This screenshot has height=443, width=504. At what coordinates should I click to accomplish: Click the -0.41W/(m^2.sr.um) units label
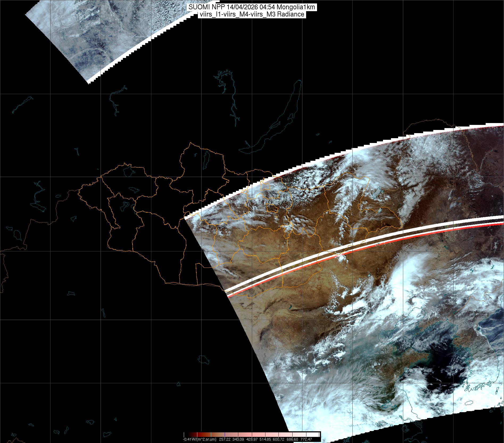click(x=199, y=439)
